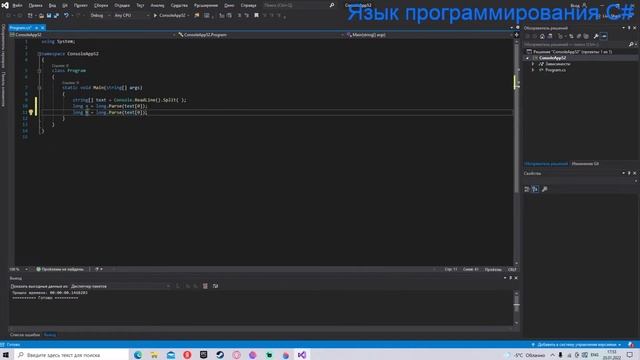Toggle preview selected items in Solution Explorer

pos(604,36)
